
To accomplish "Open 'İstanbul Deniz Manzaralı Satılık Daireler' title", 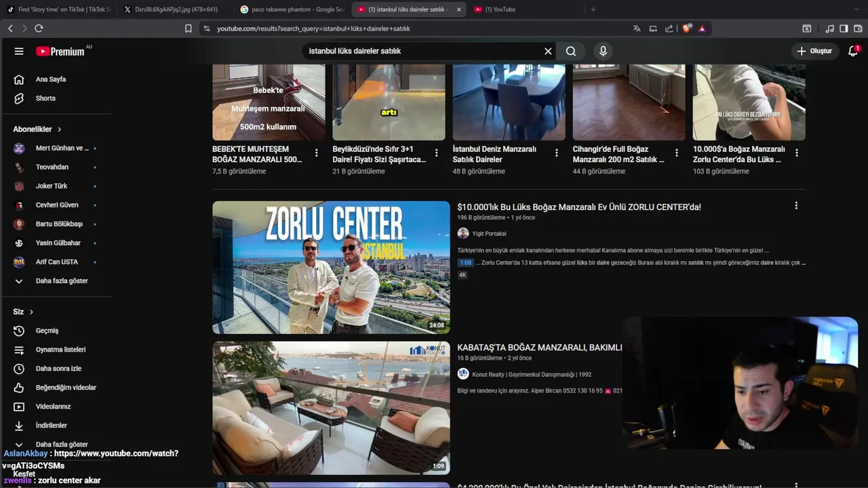I will coord(494,154).
